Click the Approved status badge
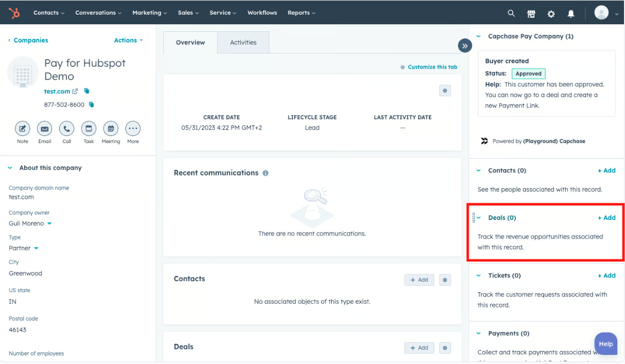 [528, 74]
